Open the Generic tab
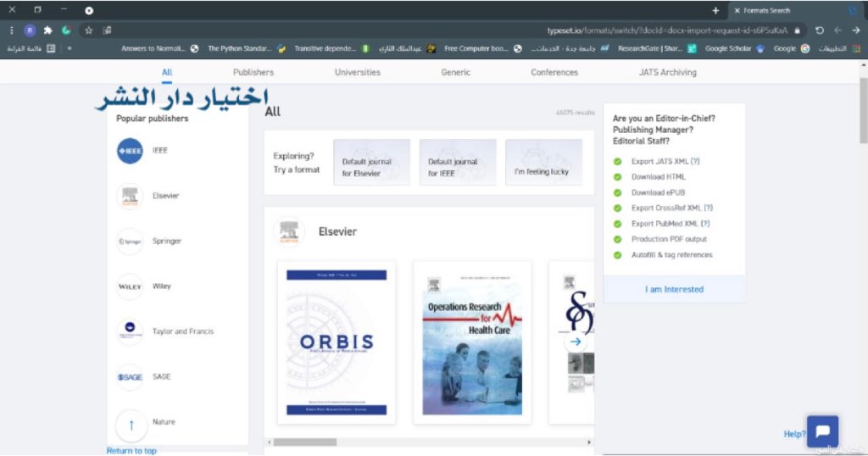 coord(455,73)
